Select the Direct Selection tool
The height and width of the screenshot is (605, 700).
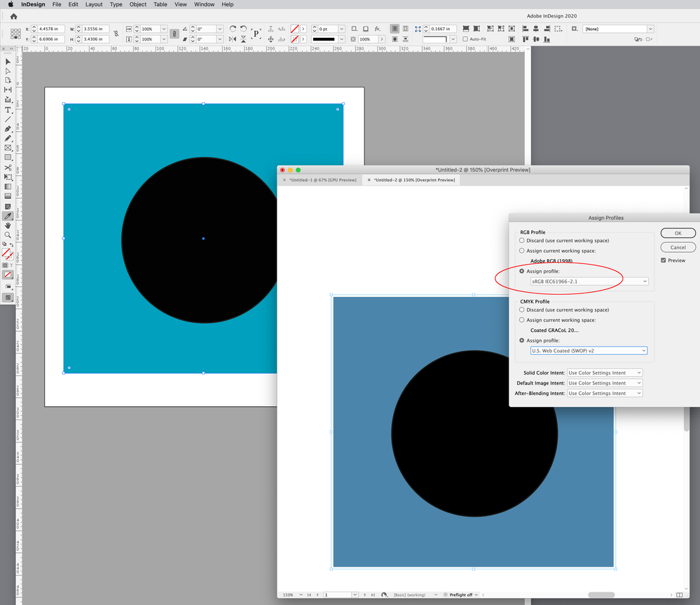coord(8,71)
